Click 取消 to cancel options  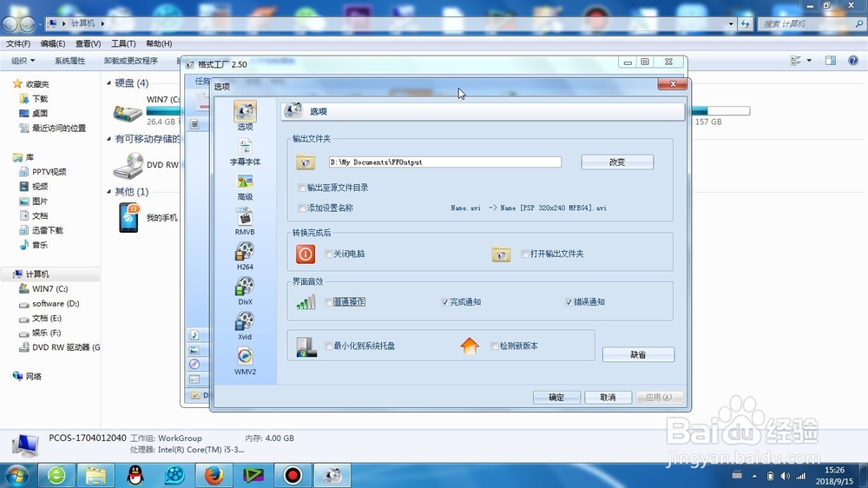pyautogui.click(x=608, y=398)
